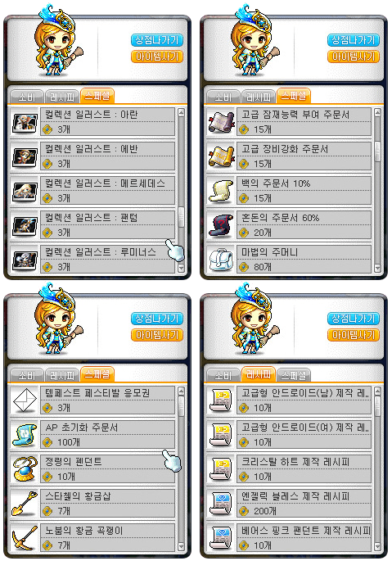Viewport: 392px width, 561px height.
Task: Click scroll-down arrow in top-left item list
Action: (x=181, y=268)
